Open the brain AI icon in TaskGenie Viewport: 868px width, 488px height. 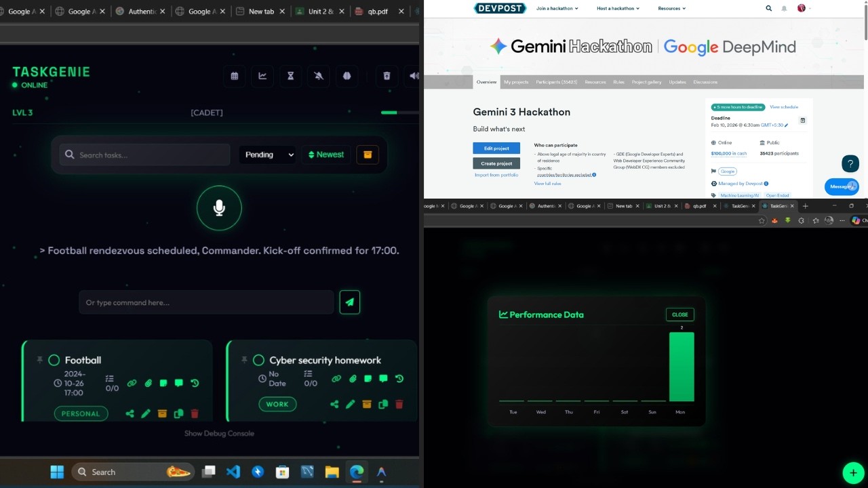347,76
